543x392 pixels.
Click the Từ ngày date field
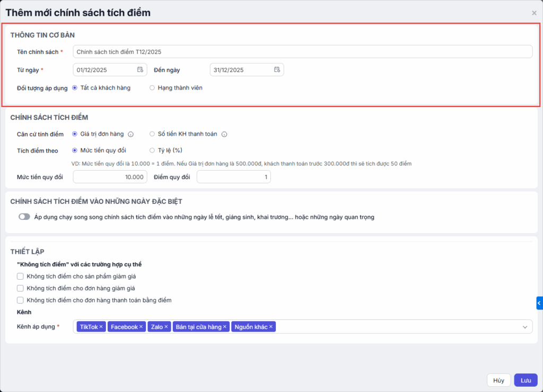pos(110,69)
